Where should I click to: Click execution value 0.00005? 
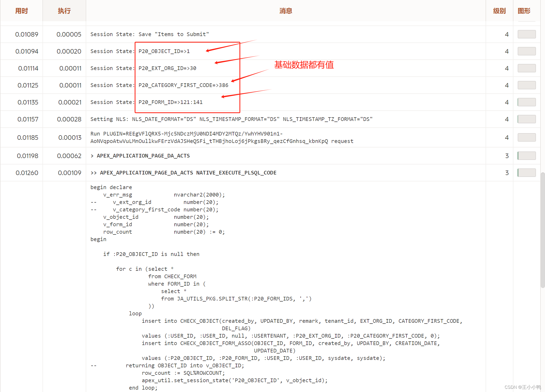[x=69, y=34]
